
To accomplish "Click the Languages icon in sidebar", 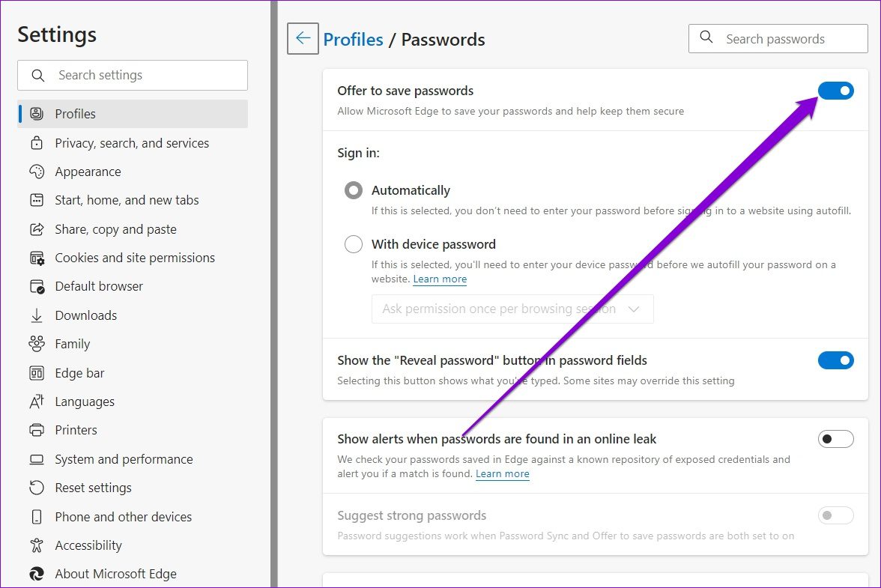I will coord(37,401).
